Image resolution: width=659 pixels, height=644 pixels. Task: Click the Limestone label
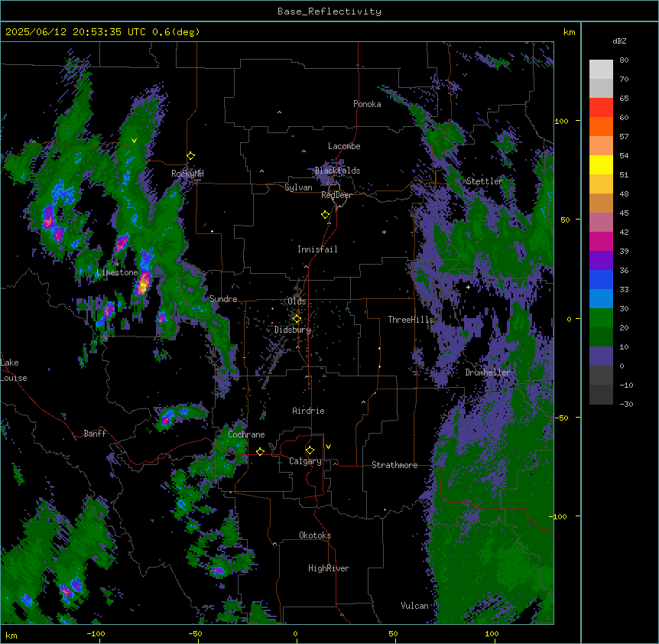[117, 272]
